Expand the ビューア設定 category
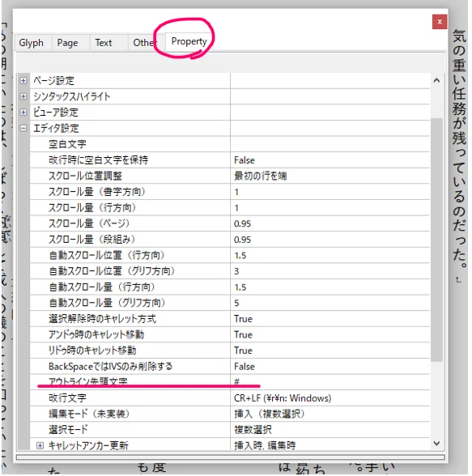This screenshot has width=472, height=476. tap(23, 112)
